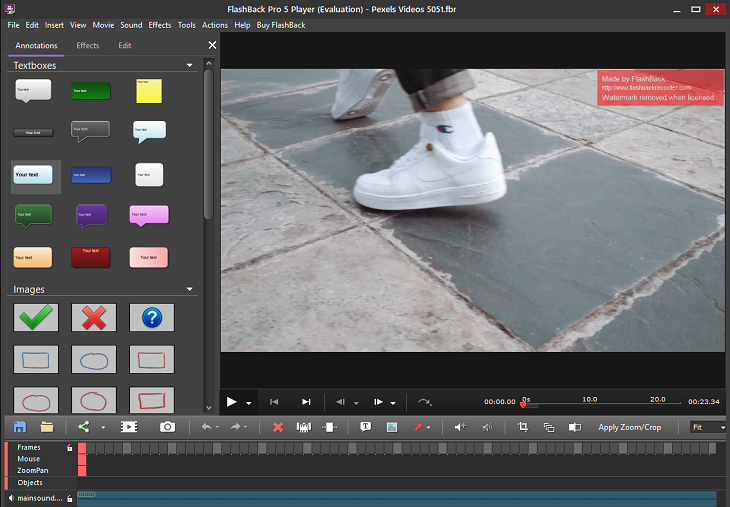This screenshot has height=507, width=730.
Task: Switch to the Effects tab
Action: coord(88,46)
